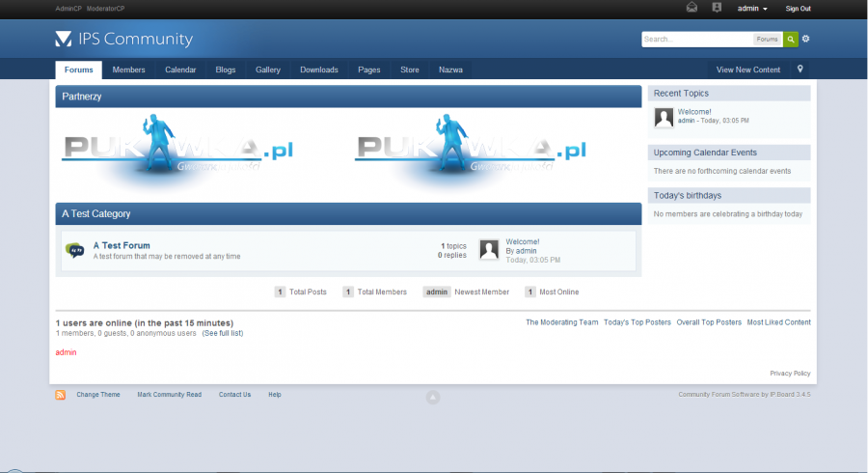Open the A Test Forum link
868x473 pixels.
click(122, 245)
